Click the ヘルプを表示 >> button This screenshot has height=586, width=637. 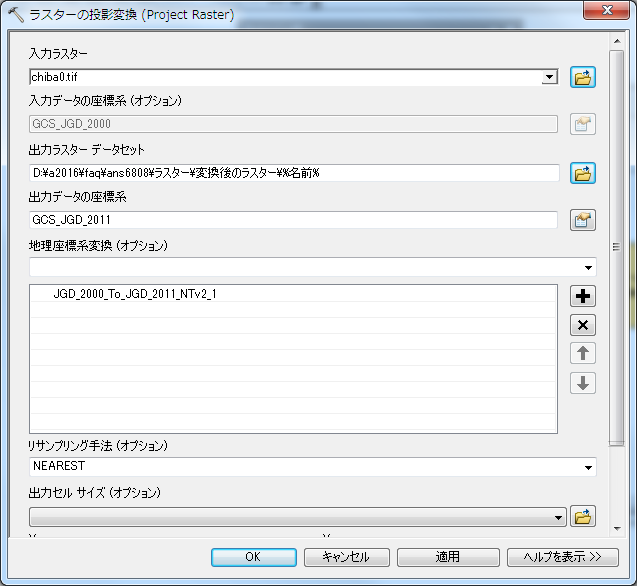563,557
